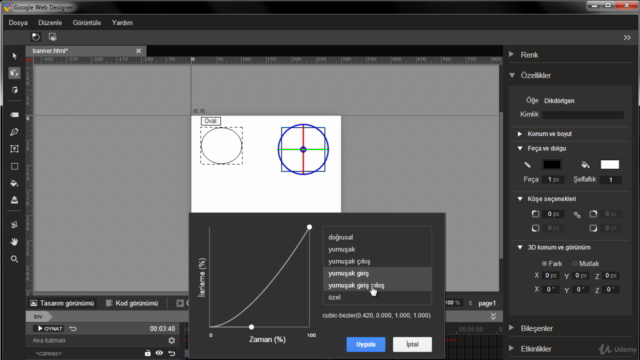Click the Şeffaflık value field

(x=611, y=180)
